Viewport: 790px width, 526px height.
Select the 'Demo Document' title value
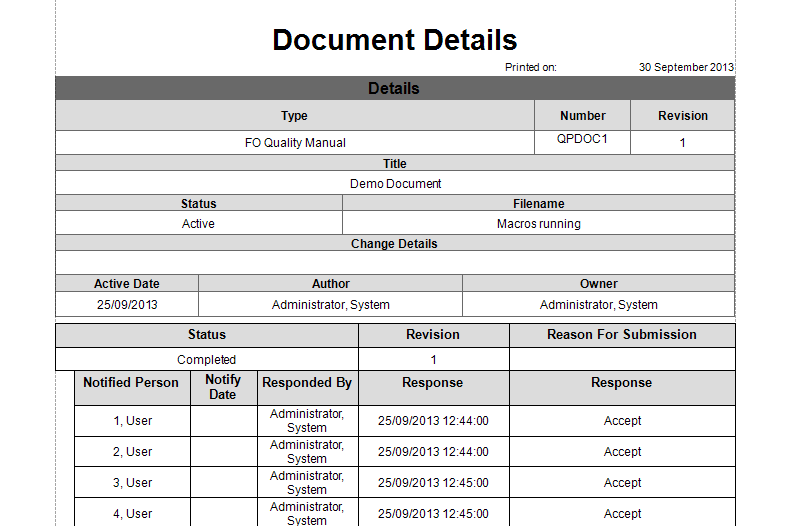396,184
